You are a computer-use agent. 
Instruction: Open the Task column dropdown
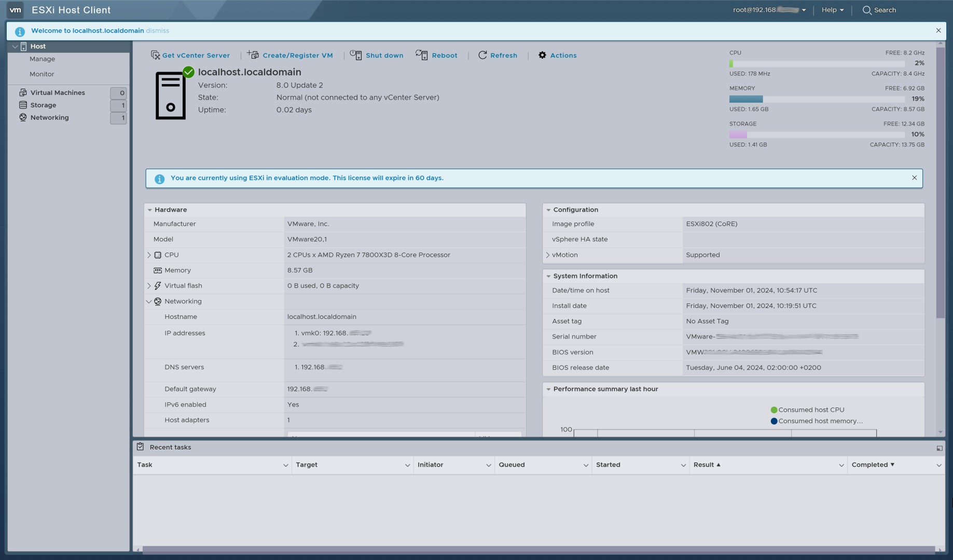pos(285,465)
